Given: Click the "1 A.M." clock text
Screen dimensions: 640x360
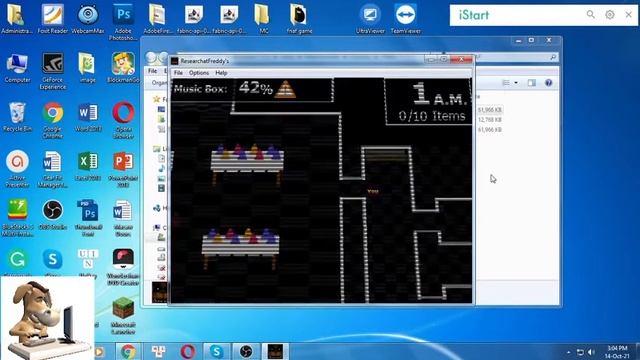Looking at the screenshot, I should (439, 94).
